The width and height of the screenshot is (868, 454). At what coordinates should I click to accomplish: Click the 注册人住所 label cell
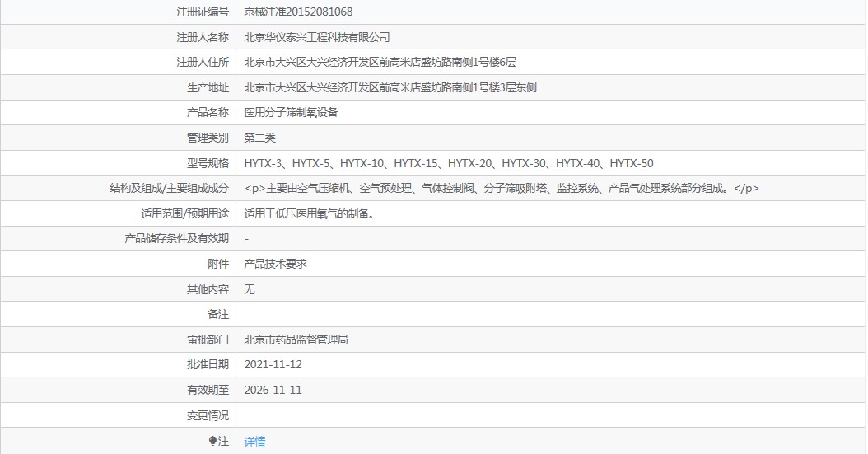coord(119,62)
